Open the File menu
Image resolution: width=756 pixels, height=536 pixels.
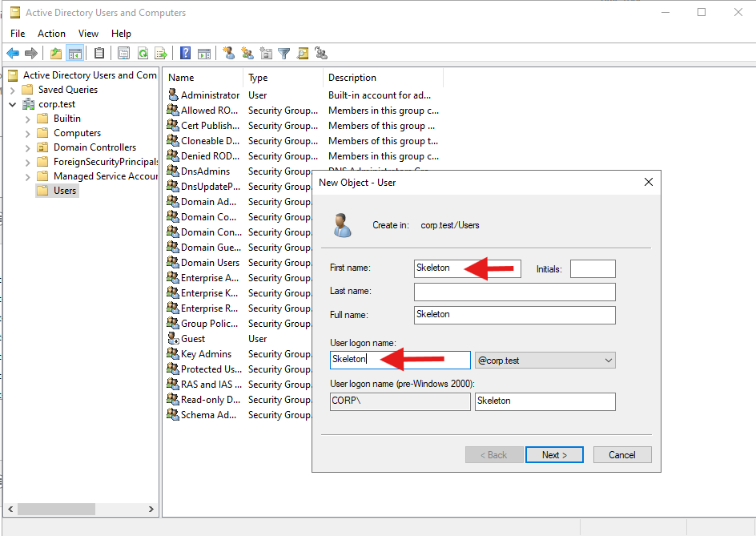point(18,34)
